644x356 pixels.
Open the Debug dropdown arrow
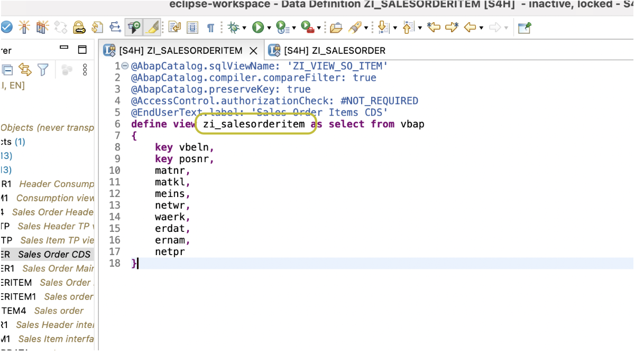pyautogui.click(x=244, y=27)
